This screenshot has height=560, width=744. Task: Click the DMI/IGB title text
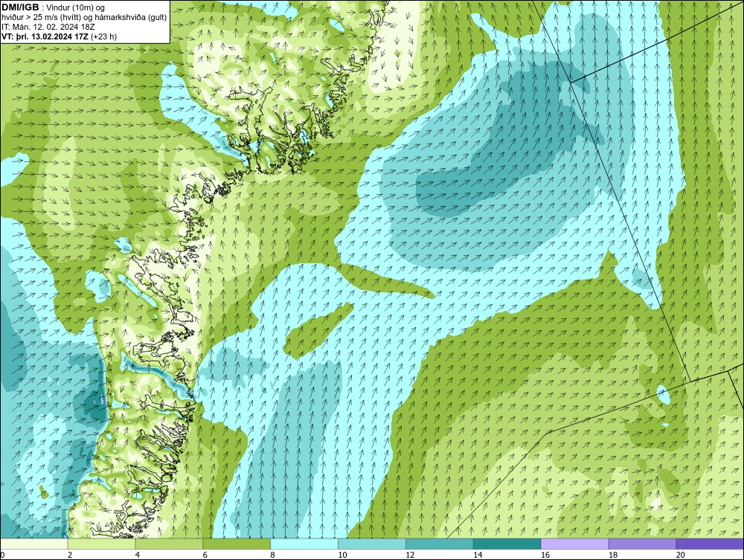pyautogui.click(x=20, y=7)
